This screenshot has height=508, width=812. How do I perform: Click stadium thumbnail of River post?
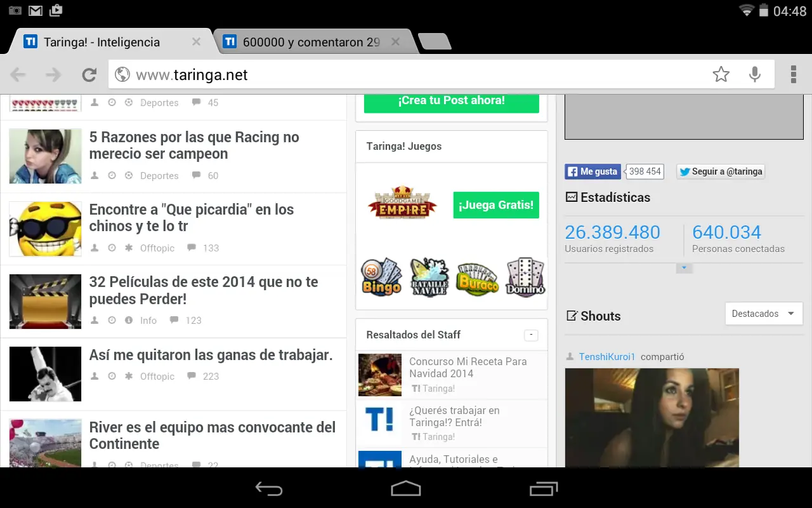(x=45, y=443)
